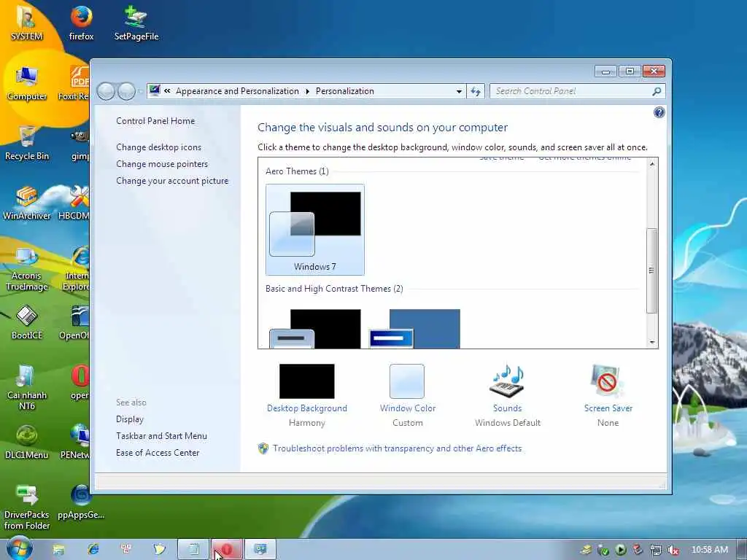Click the search magnifier icon
Viewport: 747px width, 560px height.
pyautogui.click(x=657, y=91)
